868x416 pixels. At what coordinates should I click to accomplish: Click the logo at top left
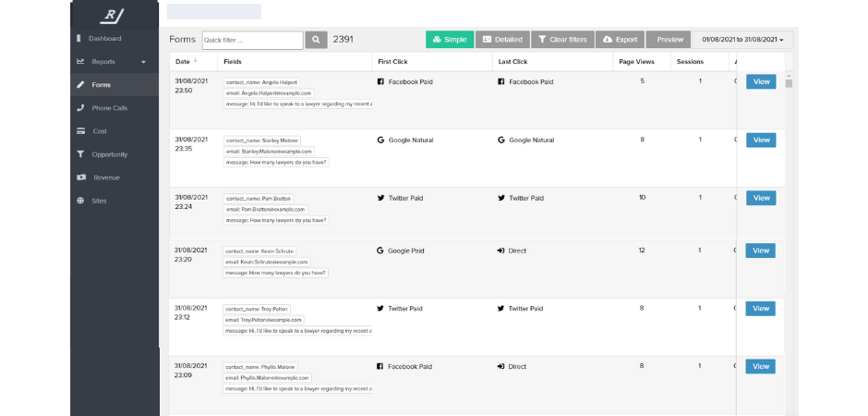tap(115, 15)
